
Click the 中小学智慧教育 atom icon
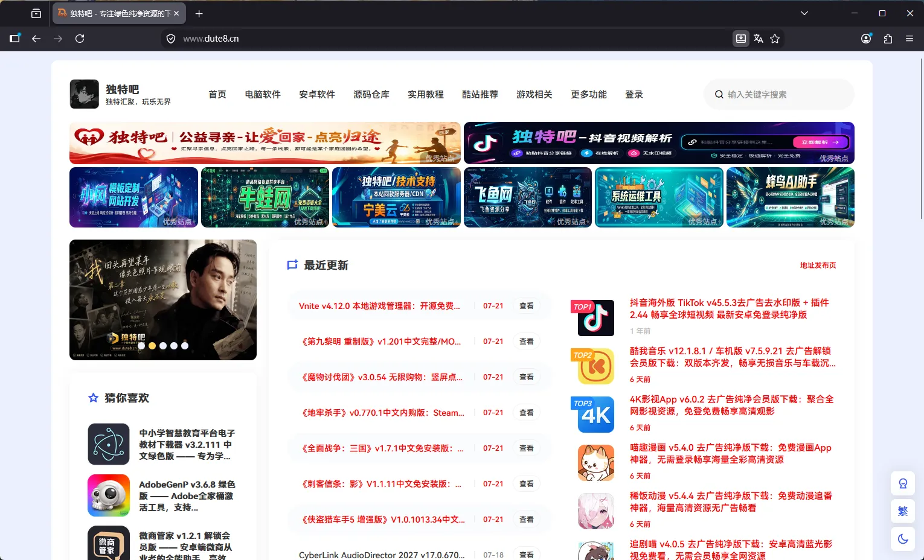[109, 444]
